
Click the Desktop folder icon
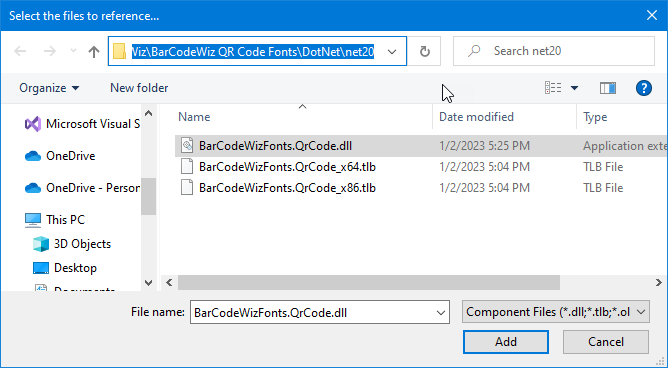(x=41, y=268)
